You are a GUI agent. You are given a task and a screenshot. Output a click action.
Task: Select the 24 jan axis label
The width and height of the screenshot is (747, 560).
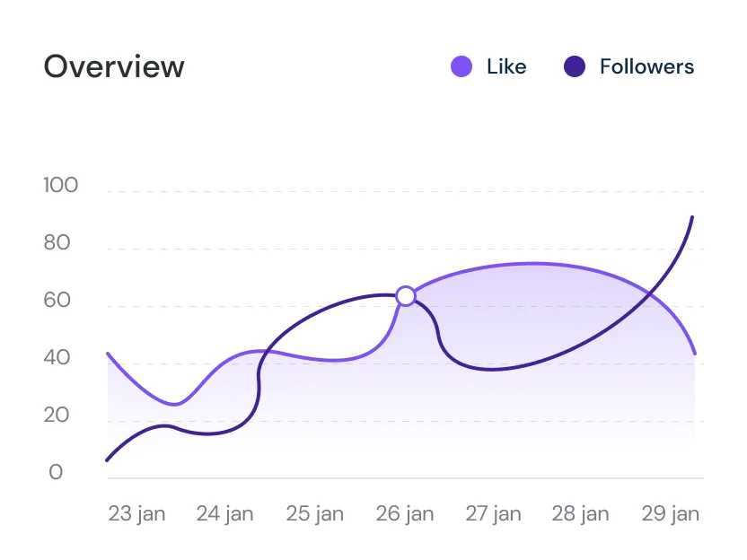(225, 514)
